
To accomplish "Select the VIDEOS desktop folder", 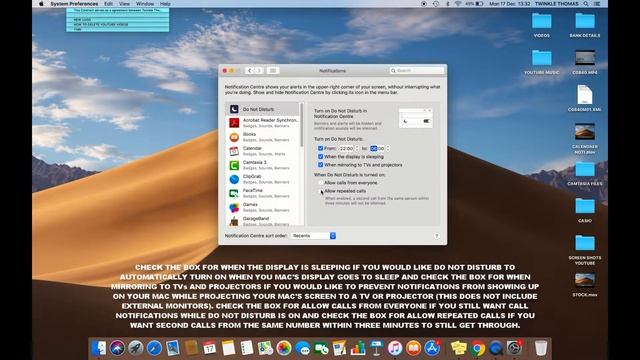I will 542,25.
